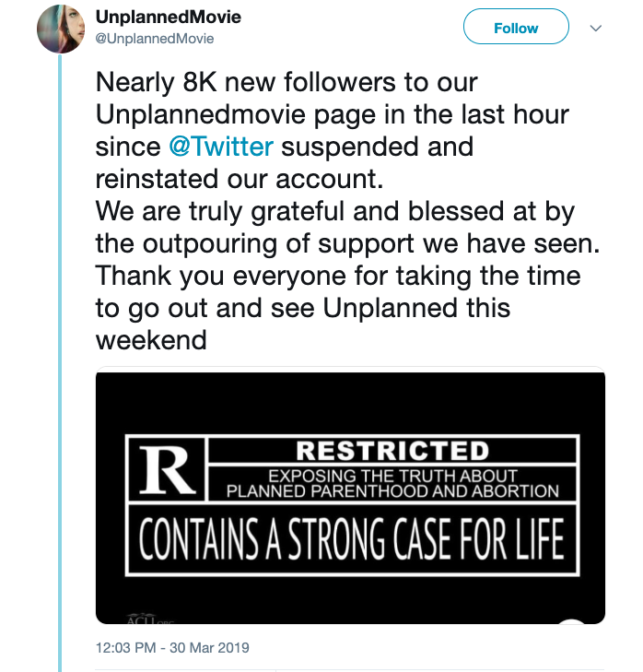Screen dimensions: 643x672
Task: Click the 'We are truly grateful' sentence
Action: click(x=335, y=211)
